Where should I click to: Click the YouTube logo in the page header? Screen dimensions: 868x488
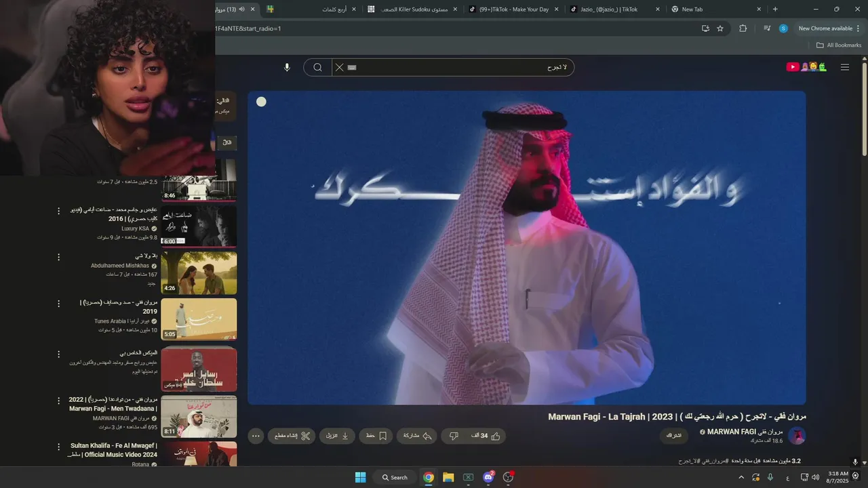point(806,67)
